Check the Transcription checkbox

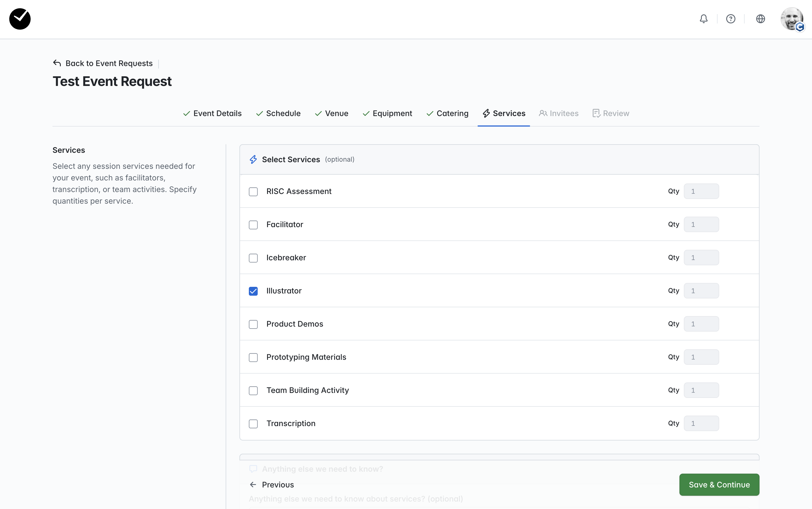tap(253, 424)
